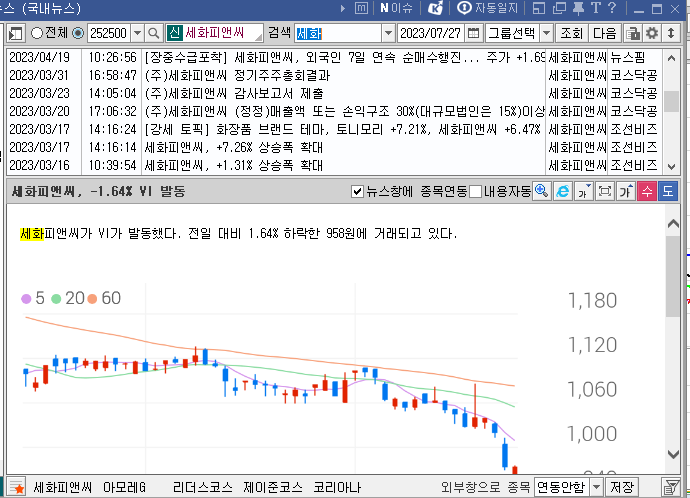Click the stock code input field 252500
The height and width of the screenshot is (498, 690).
click(x=110, y=33)
